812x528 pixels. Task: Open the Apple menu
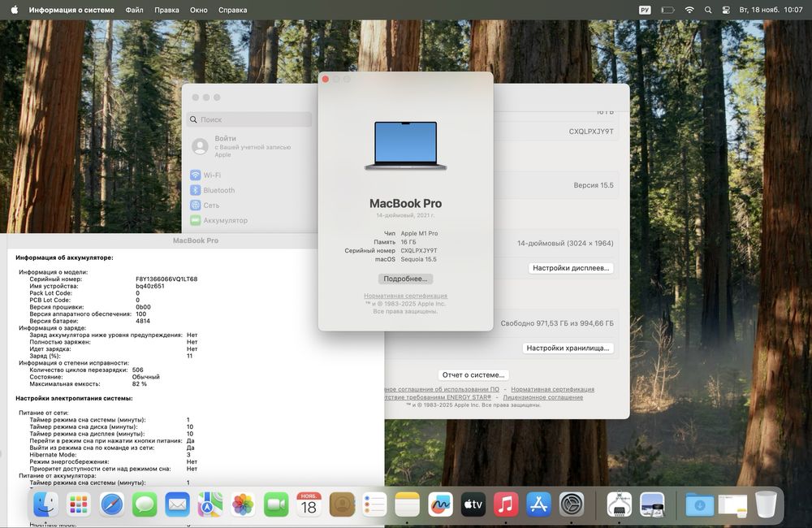14,9
